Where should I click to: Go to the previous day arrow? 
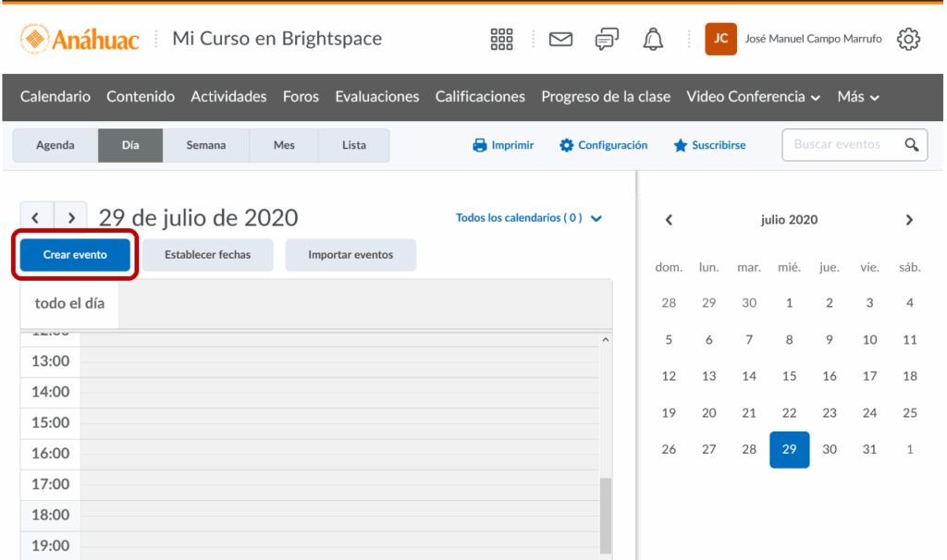(36, 218)
